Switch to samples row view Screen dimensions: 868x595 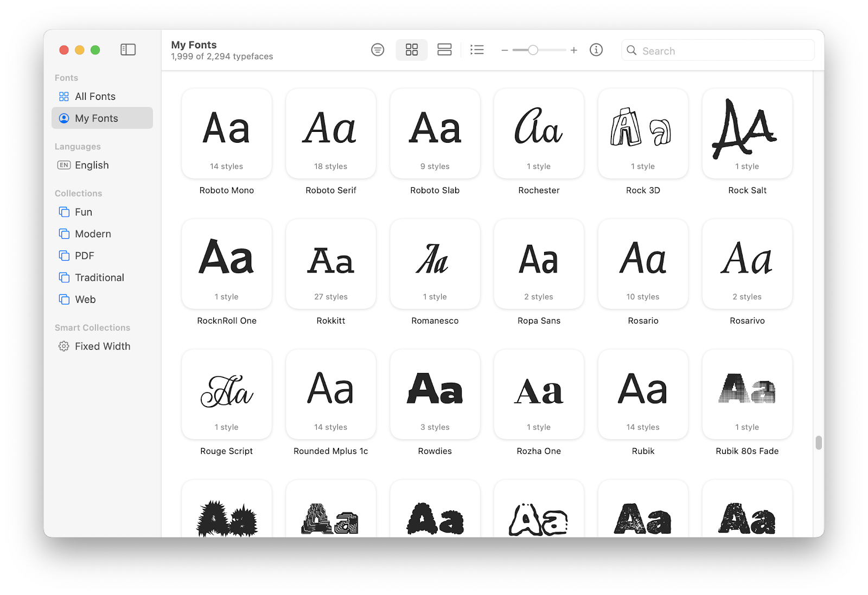tap(444, 50)
